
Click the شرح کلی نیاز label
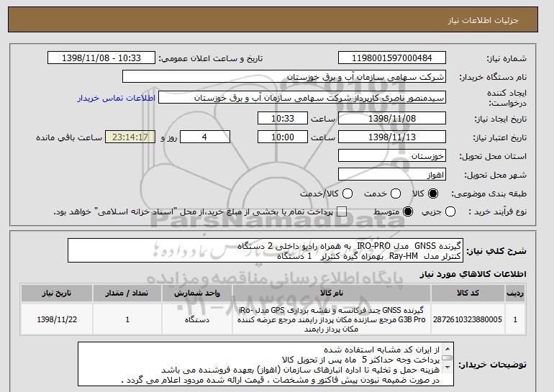[496, 251]
